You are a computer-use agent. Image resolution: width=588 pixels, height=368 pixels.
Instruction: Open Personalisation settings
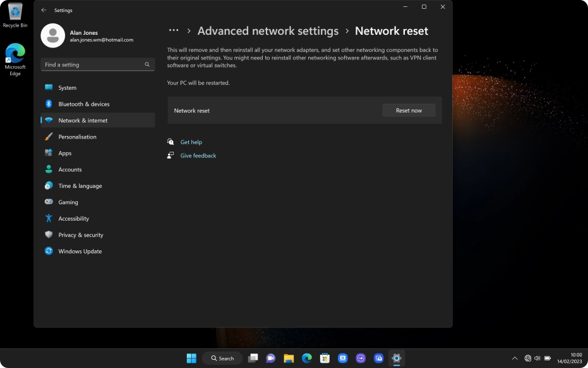point(77,137)
